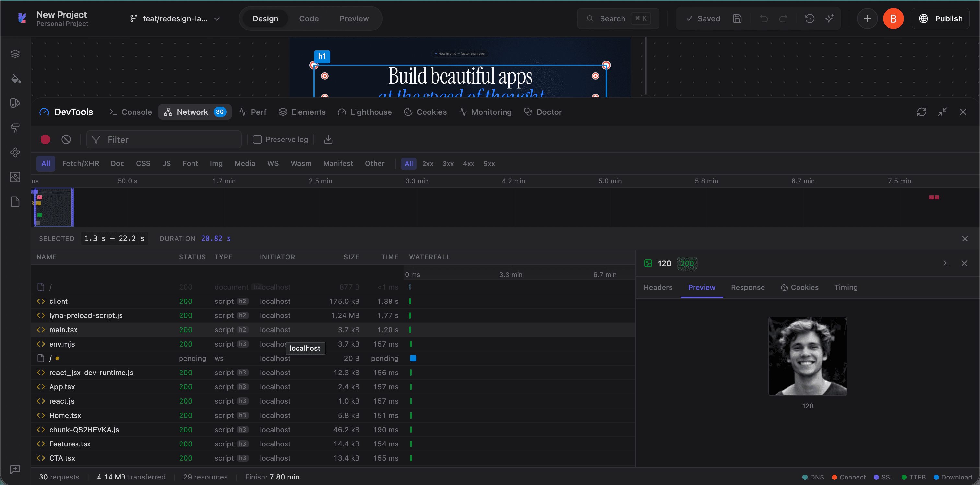Show only Fetch/XHR requests
This screenshot has height=485, width=980.
[x=80, y=163]
